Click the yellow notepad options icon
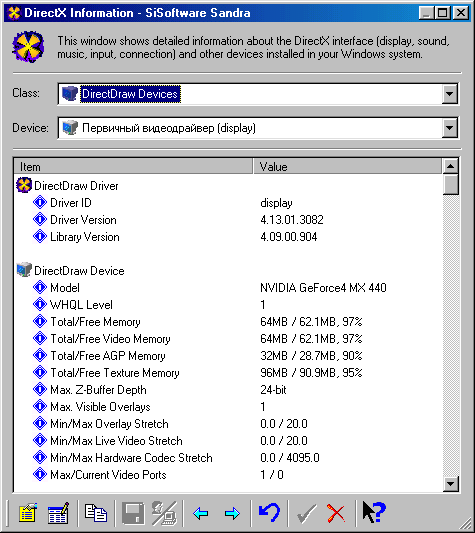 coord(28,513)
